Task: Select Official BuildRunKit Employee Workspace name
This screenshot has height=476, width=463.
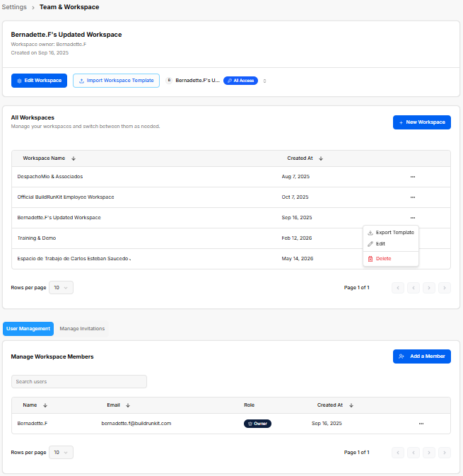Action: (x=66, y=197)
